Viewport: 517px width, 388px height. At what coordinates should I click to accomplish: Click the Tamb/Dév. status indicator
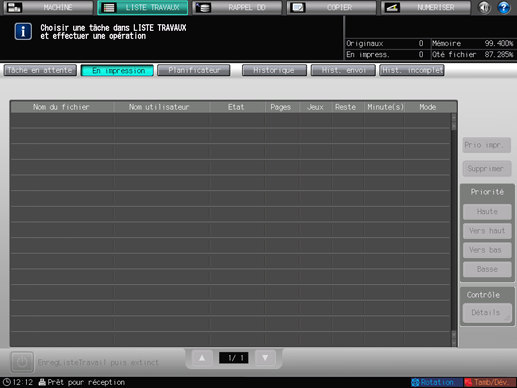tap(490, 382)
